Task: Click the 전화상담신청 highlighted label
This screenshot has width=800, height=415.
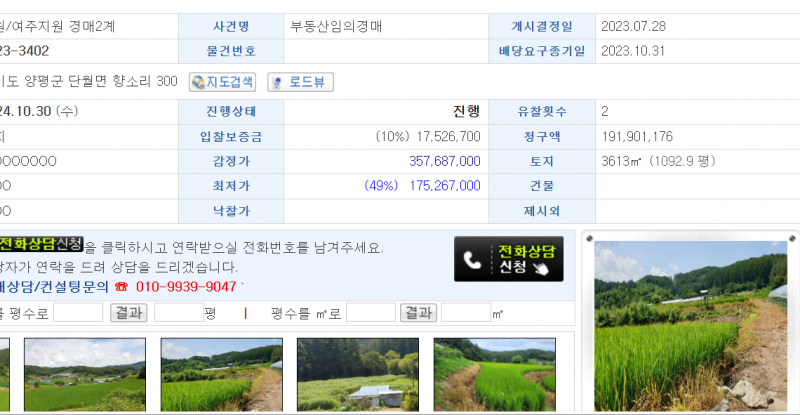Action: pos(41,244)
